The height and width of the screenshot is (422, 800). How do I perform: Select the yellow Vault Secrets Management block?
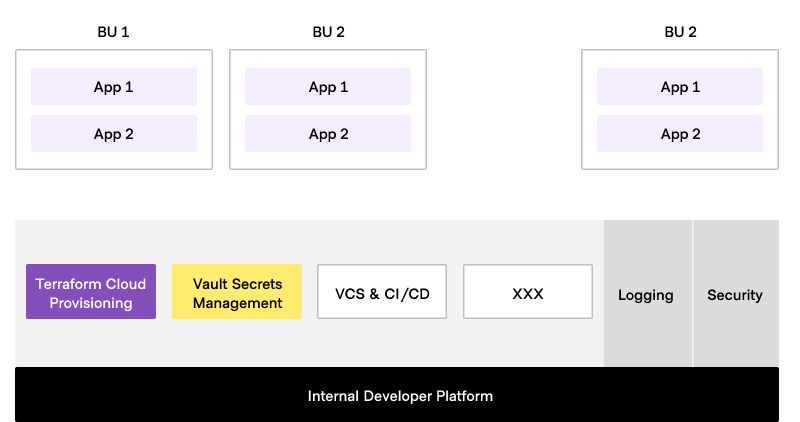[237, 292]
